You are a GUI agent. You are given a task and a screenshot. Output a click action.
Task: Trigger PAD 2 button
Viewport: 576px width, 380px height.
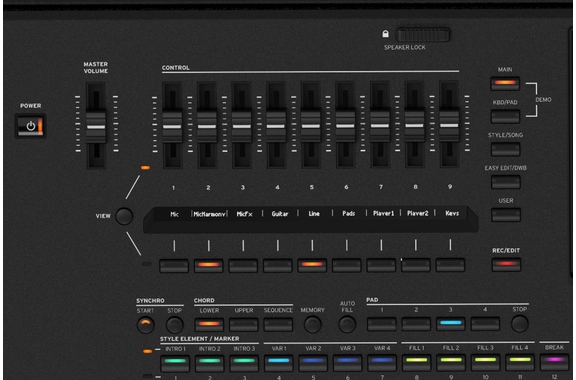[416, 324]
